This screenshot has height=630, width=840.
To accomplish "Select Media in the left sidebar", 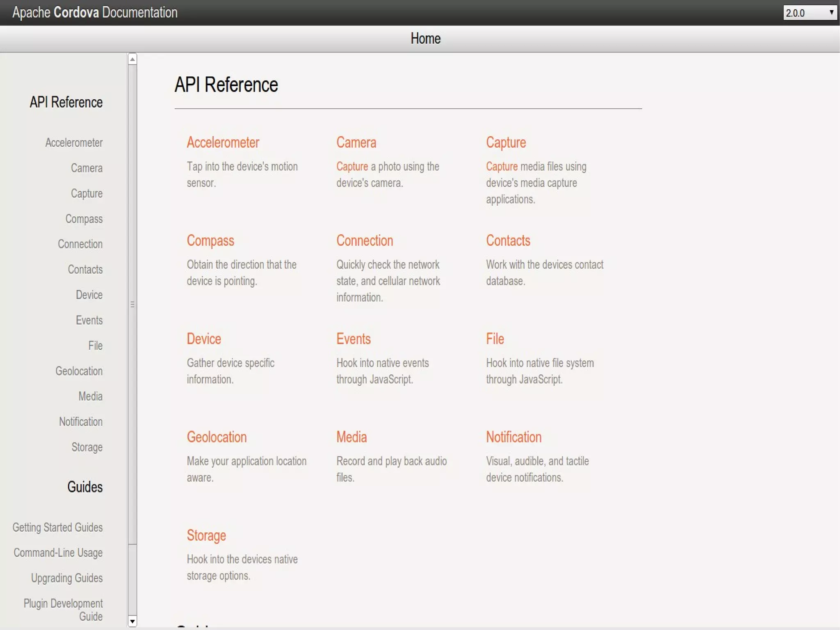I will [90, 396].
